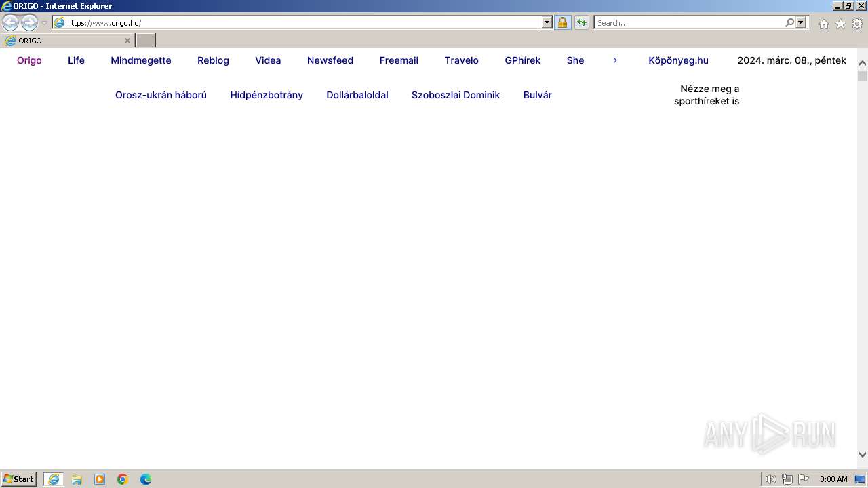Click the network tray icon
Viewport: 868px width, 488px height.
787,479
